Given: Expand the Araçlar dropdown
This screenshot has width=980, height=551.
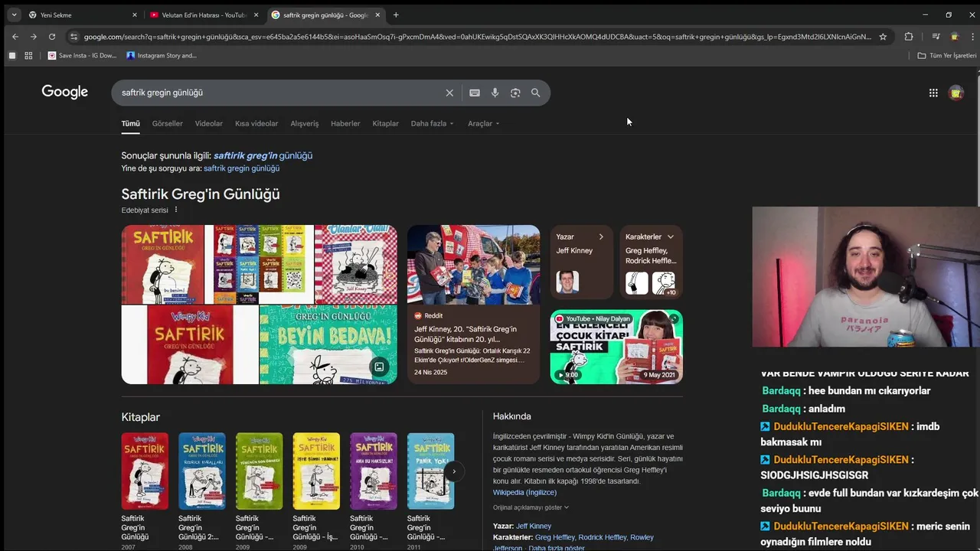Looking at the screenshot, I should (x=484, y=123).
